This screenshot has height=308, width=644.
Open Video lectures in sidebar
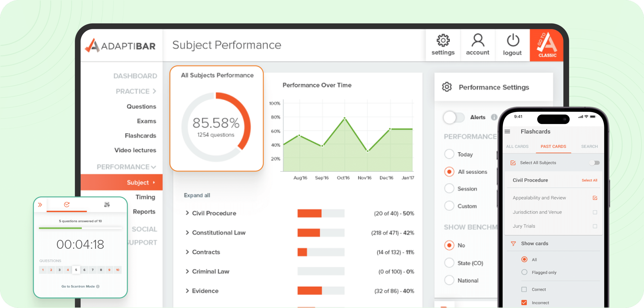(x=135, y=150)
